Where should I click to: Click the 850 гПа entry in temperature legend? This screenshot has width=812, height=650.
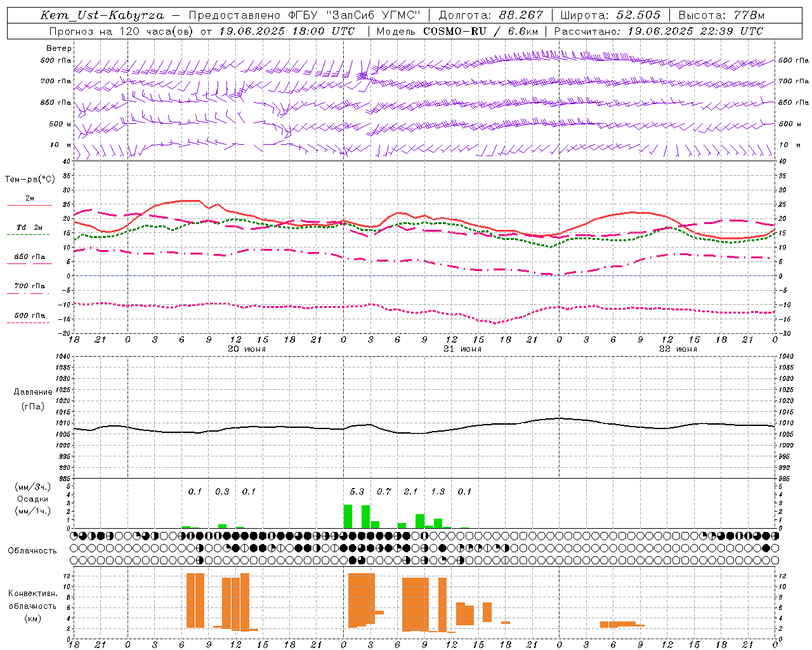30,257
